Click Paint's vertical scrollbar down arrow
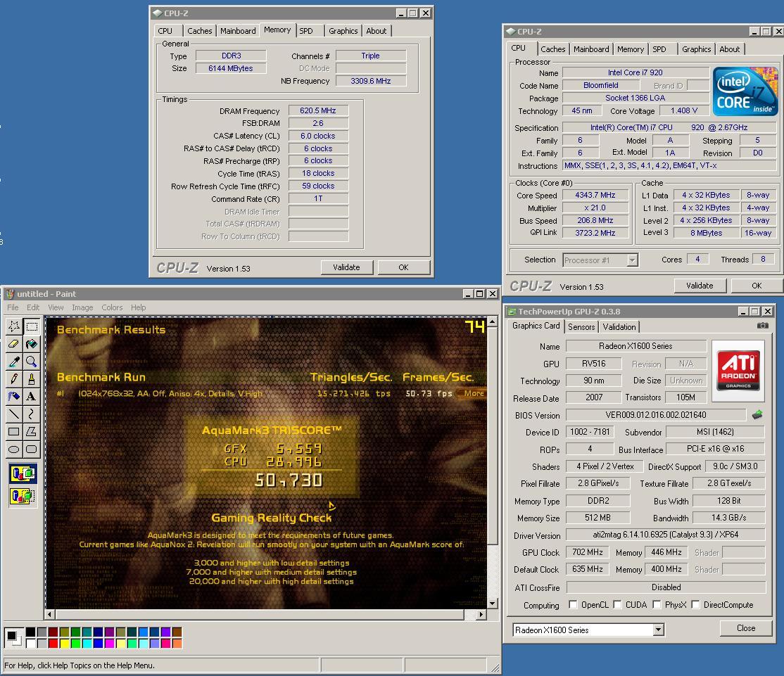The image size is (784, 676). 493,603
